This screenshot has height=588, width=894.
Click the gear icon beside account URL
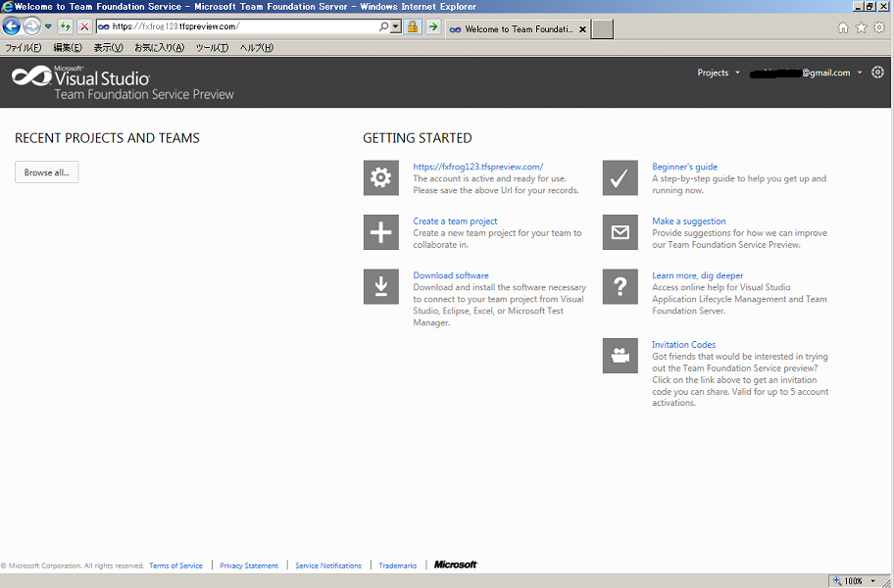click(x=380, y=177)
